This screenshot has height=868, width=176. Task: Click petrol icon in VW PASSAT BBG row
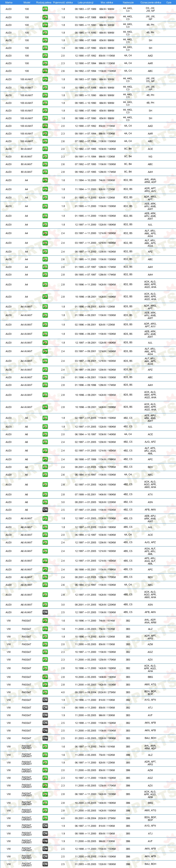pyautogui.click(x=45, y=677)
